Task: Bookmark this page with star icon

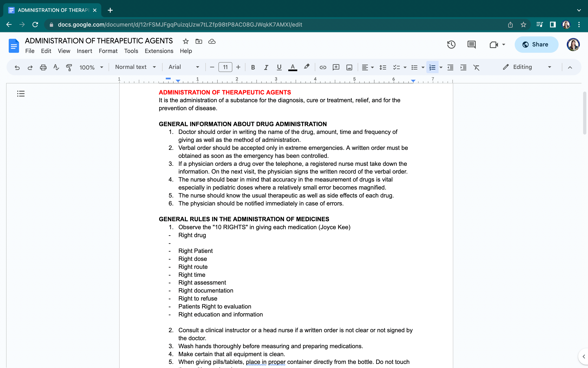Action: [x=523, y=25]
